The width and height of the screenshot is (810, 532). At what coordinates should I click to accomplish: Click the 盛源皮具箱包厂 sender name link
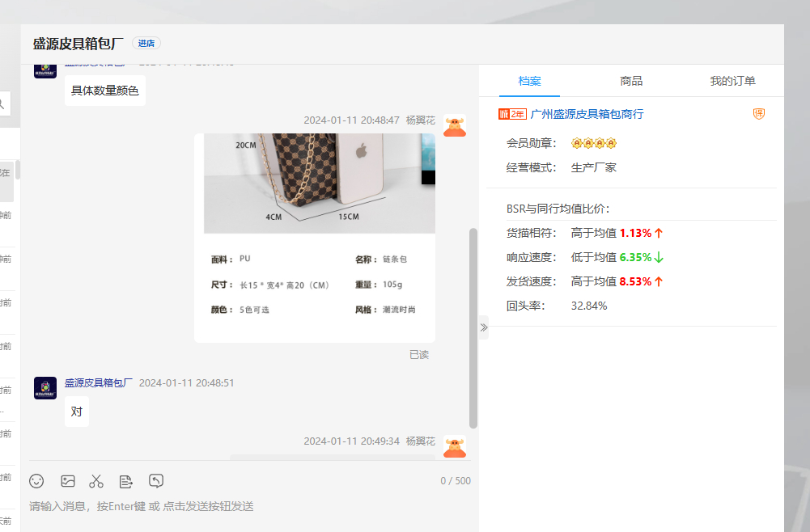click(99, 382)
